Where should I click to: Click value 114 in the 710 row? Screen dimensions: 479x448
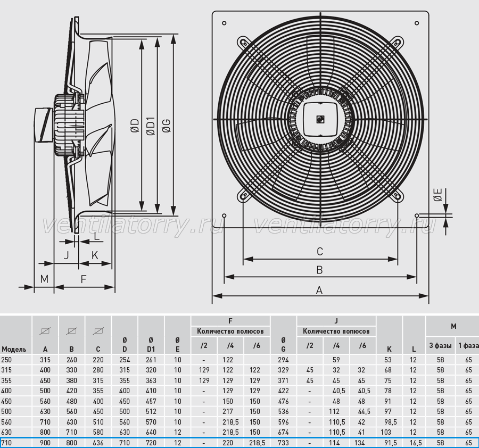click(335, 443)
